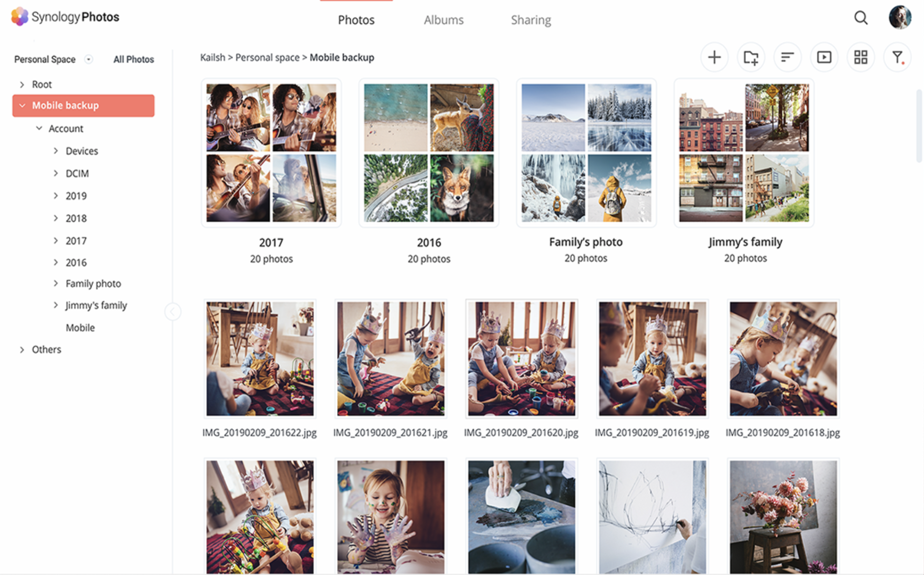Collapse the Mobile backup chevron
Viewport: 924px width, 575px height.
[22, 106]
